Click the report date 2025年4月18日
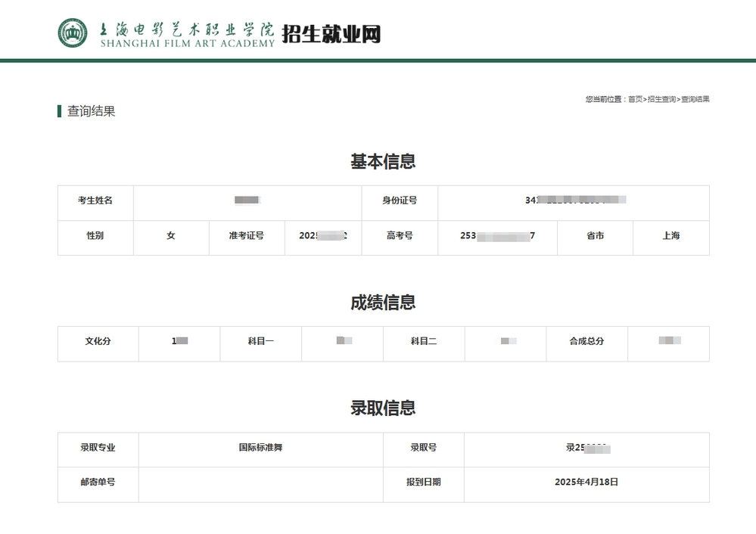Image resolution: width=756 pixels, height=534 pixels. pos(586,482)
